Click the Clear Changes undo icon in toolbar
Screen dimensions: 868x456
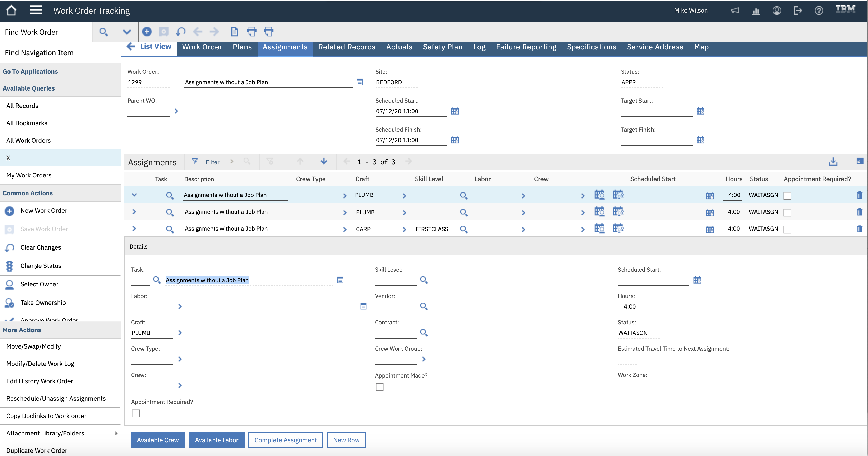click(x=181, y=32)
